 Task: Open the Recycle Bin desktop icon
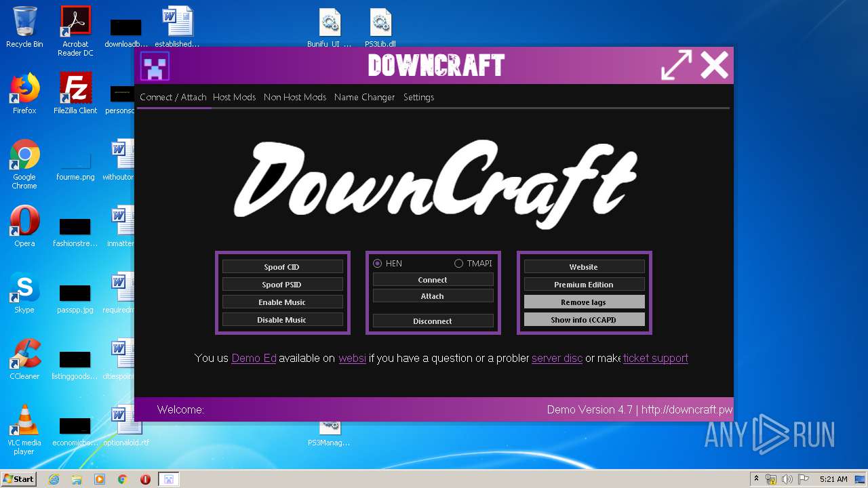24,27
